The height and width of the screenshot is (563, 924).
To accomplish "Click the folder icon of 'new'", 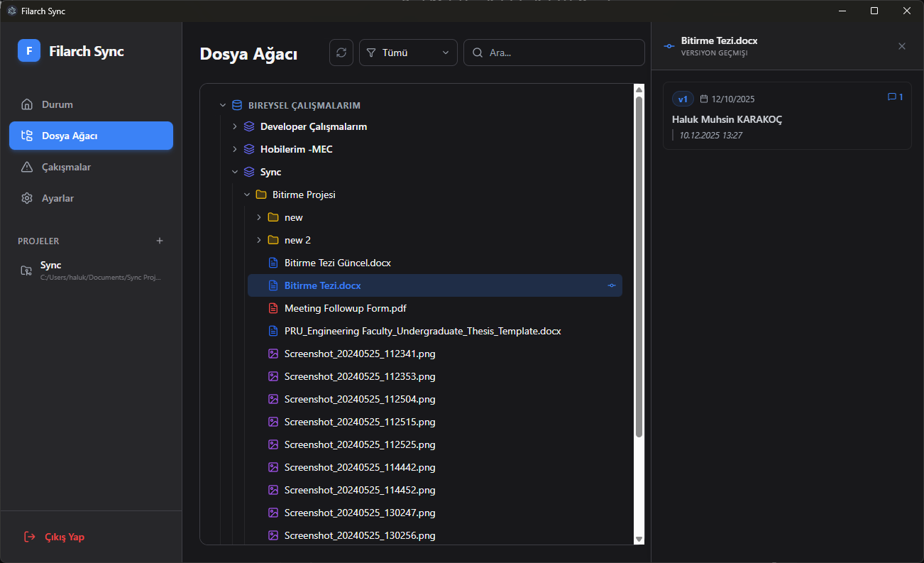I will coord(273,217).
